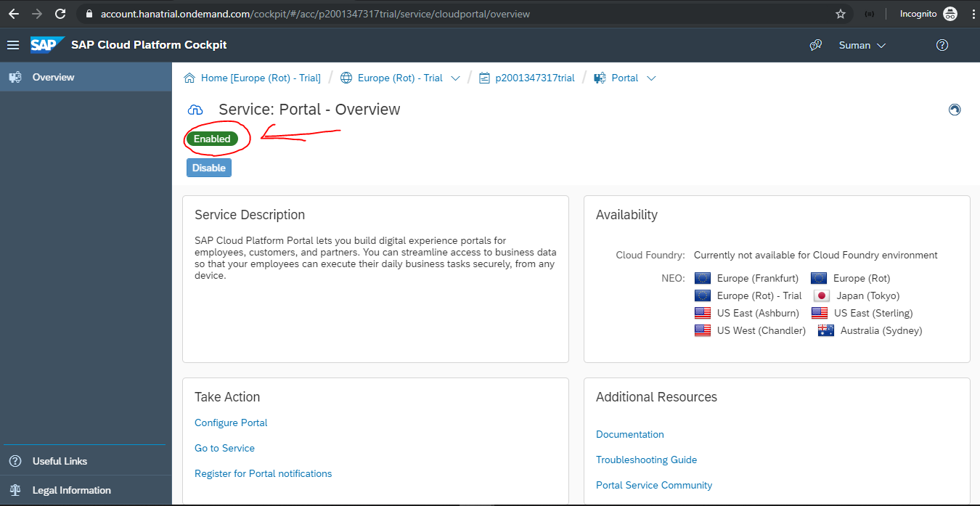Screen dimensions: 980x506
Task: Click the Legal Information scales icon
Action: 15,490
